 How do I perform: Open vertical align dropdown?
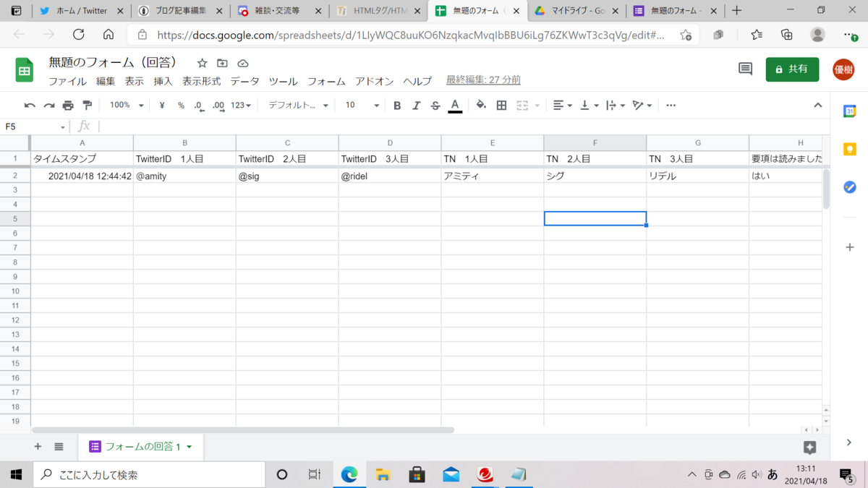[x=590, y=106]
